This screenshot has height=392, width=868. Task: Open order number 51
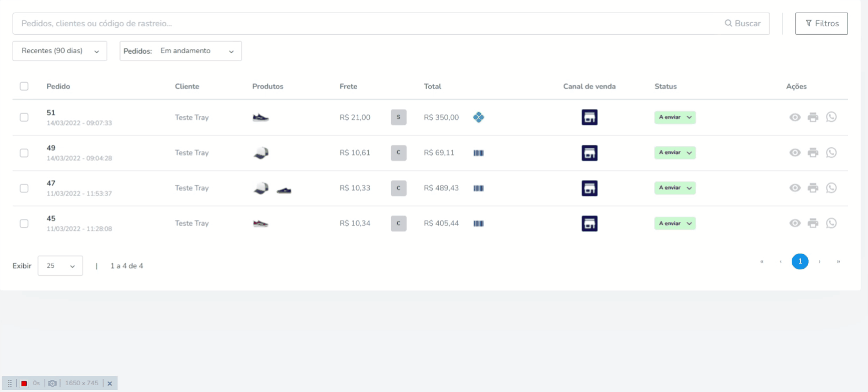[x=51, y=113]
